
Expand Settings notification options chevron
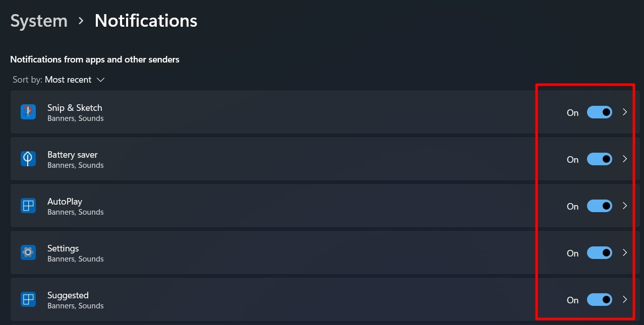click(x=625, y=253)
